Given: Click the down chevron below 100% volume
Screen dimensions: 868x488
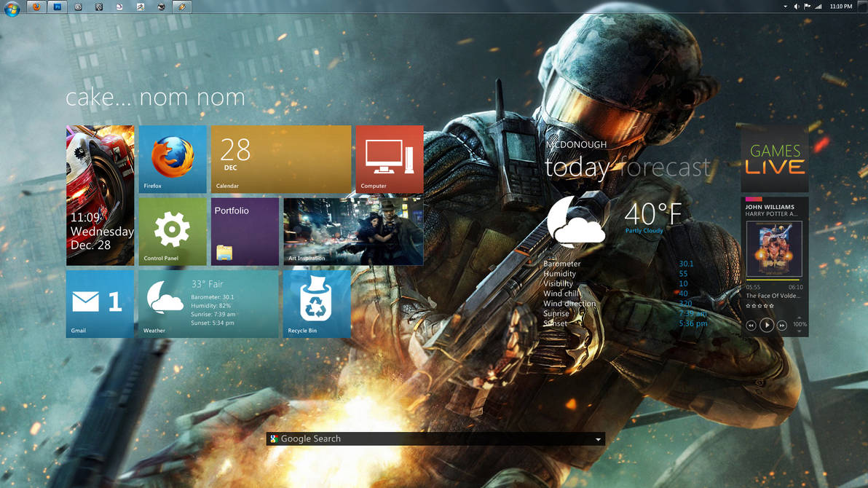Looking at the screenshot, I should [x=800, y=331].
